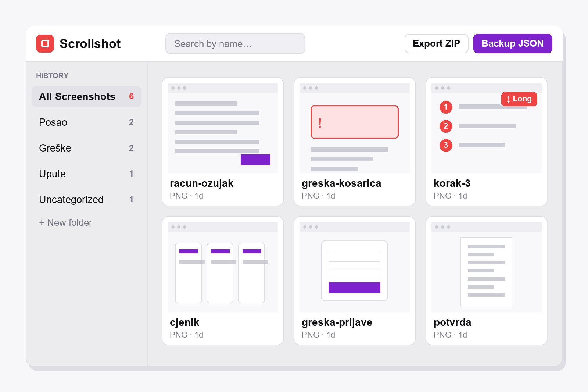Click PNG · 1d under greska-kosarica
This screenshot has width=588, height=392.
pos(318,196)
